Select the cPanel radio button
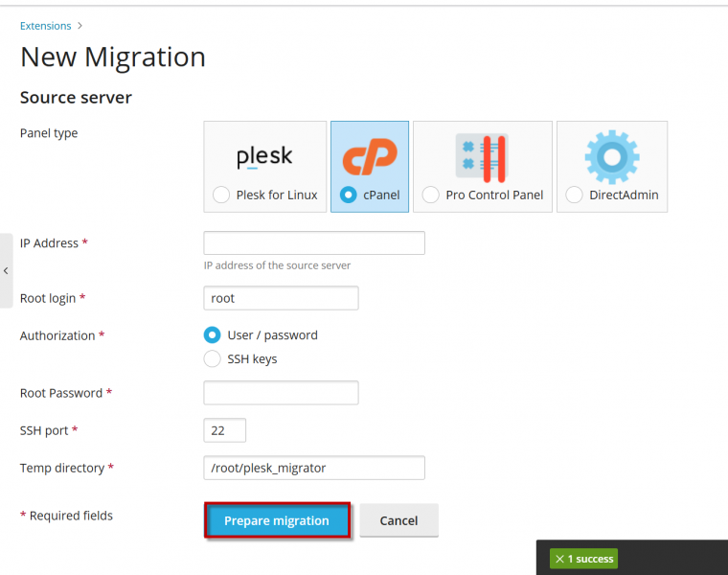Screen dimensions: 728x575 tap(349, 195)
